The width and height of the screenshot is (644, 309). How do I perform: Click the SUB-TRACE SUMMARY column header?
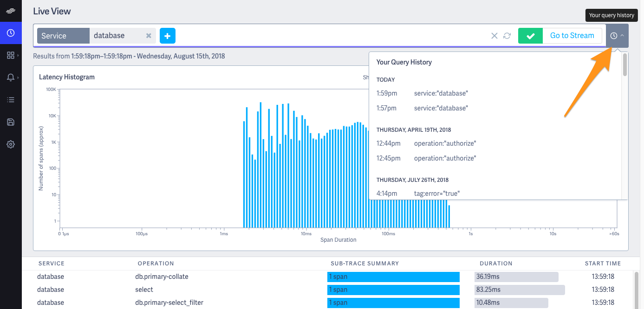[x=364, y=264]
